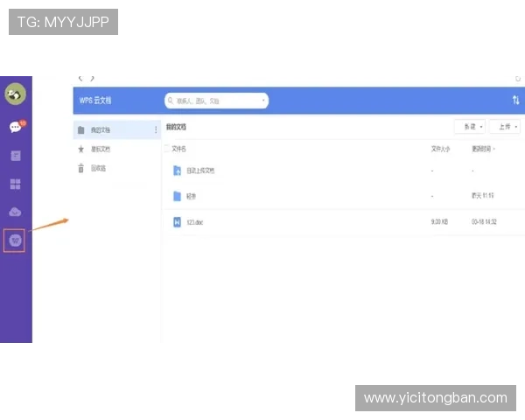Screen dimensions: 525x420
Task: Click the Word document icon of 123.doc
Action: coord(177,221)
